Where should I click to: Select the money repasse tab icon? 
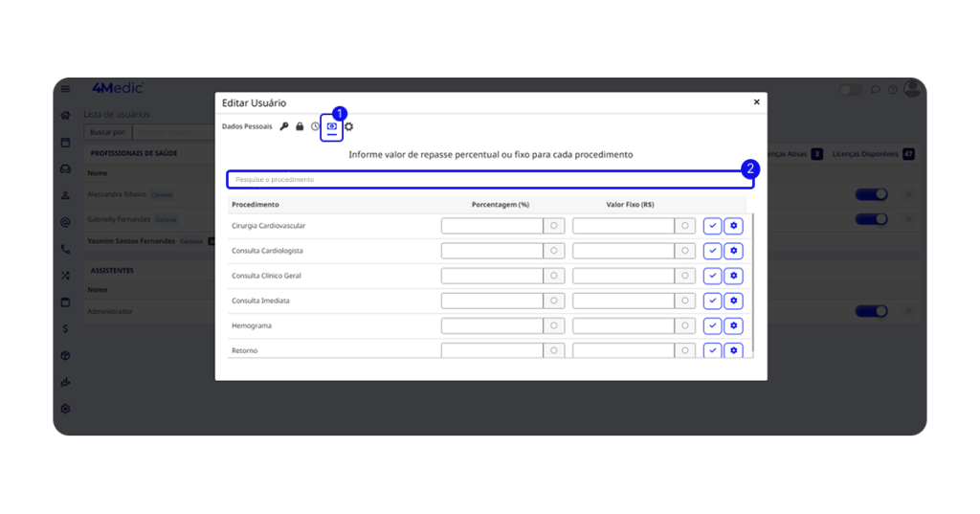click(332, 126)
